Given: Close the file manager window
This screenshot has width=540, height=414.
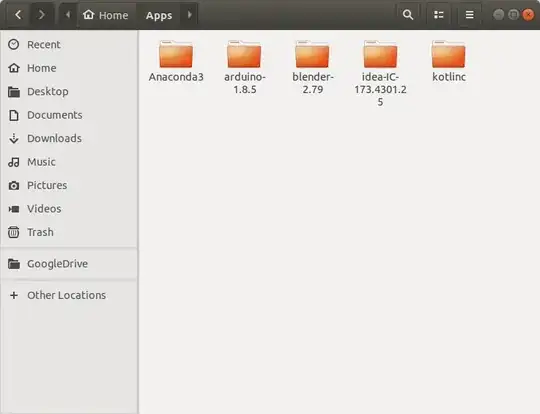Looking at the screenshot, I should point(528,15).
